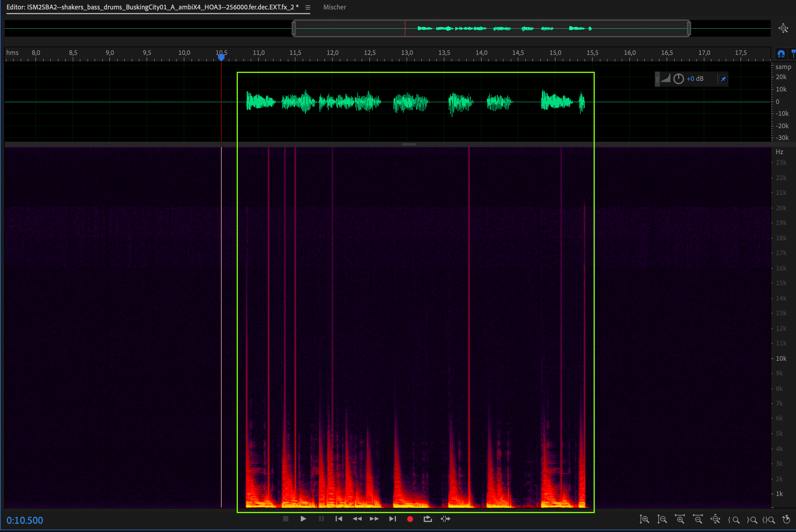Start recording with the red Record button
This screenshot has width=796, height=532.
[x=410, y=519]
